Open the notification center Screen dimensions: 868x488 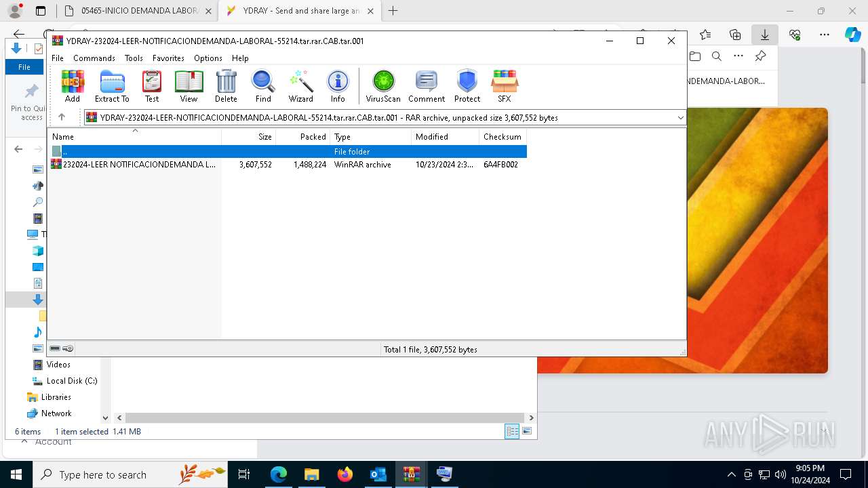click(x=846, y=474)
